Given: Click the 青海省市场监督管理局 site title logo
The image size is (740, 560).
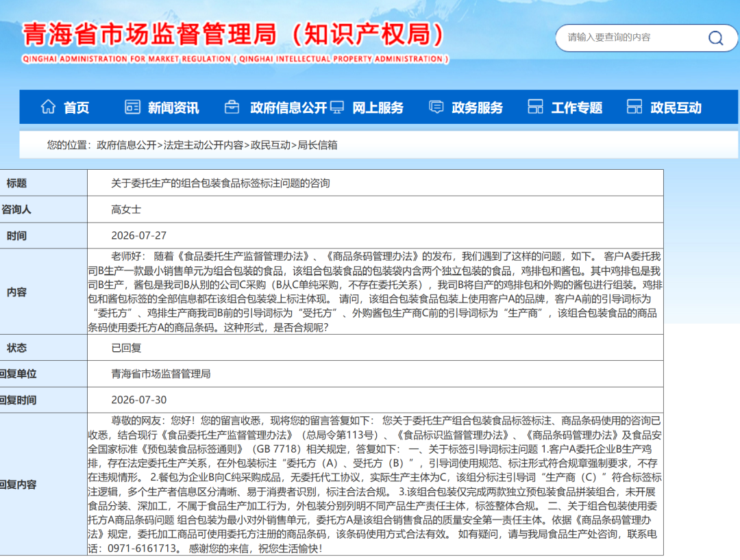Looking at the screenshot, I should [x=234, y=34].
